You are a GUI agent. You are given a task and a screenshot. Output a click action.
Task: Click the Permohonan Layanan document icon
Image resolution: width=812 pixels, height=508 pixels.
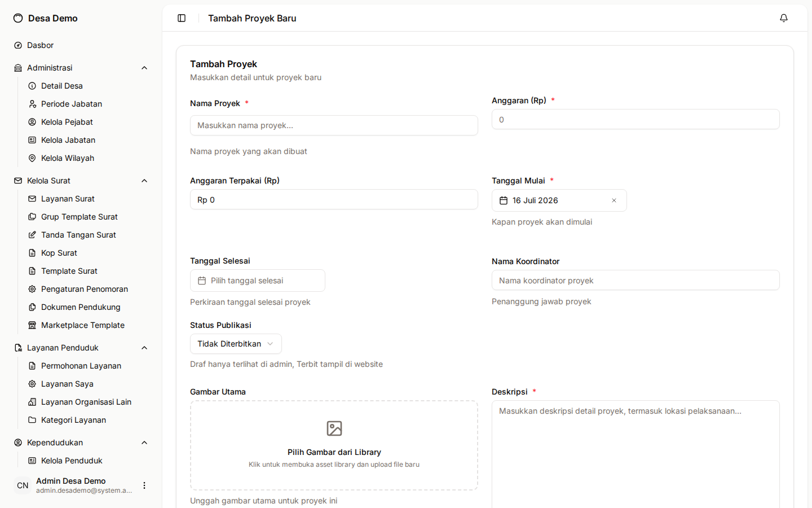point(32,366)
